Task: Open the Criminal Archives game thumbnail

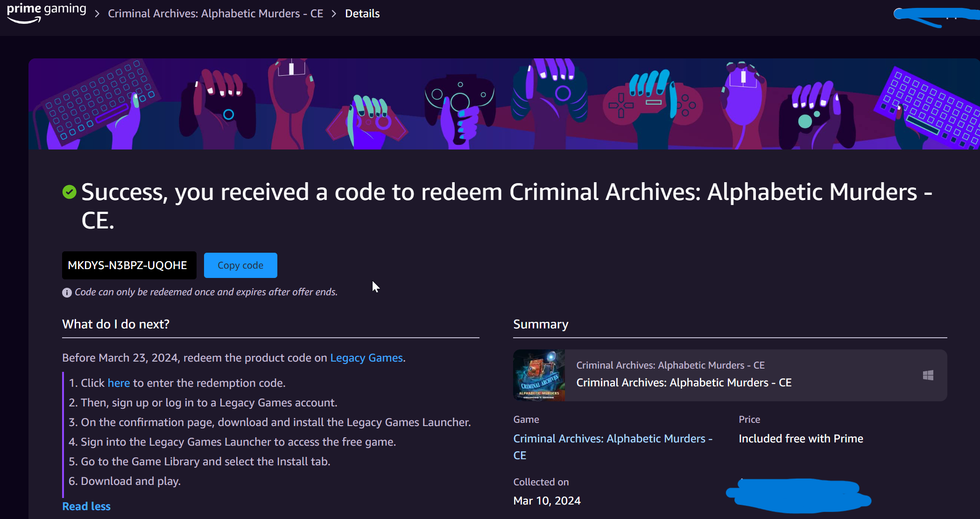Action: [539, 375]
